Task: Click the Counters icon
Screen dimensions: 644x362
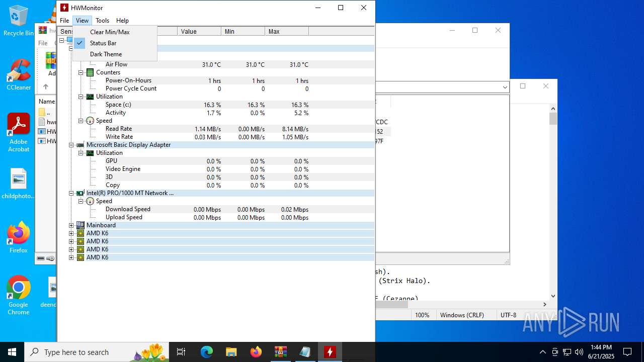Action: click(x=90, y=72)
